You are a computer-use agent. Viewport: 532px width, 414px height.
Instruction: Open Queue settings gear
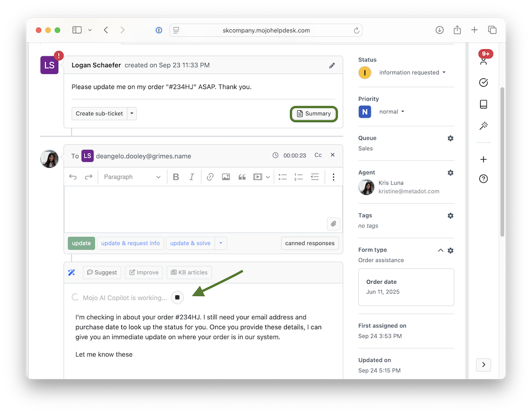(x=450, y=138)
